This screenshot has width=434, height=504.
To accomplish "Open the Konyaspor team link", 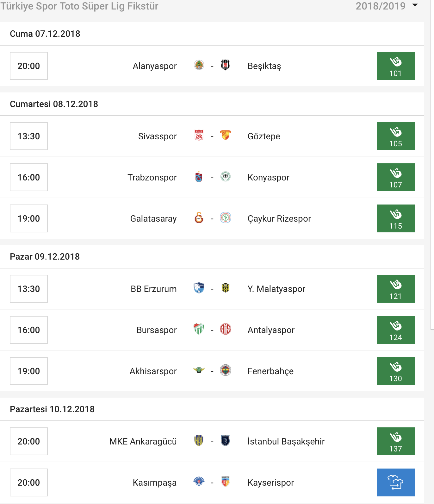I will click(x=268, y=177).
